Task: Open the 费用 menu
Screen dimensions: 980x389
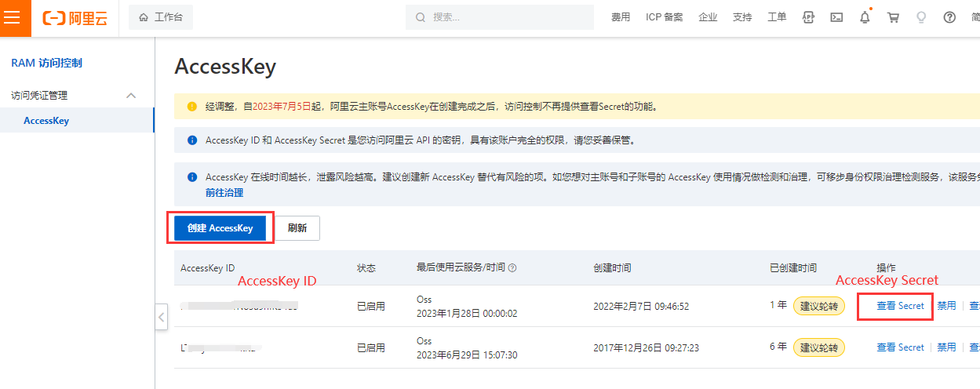Action: pyautogui.click(x=621, y=17)
